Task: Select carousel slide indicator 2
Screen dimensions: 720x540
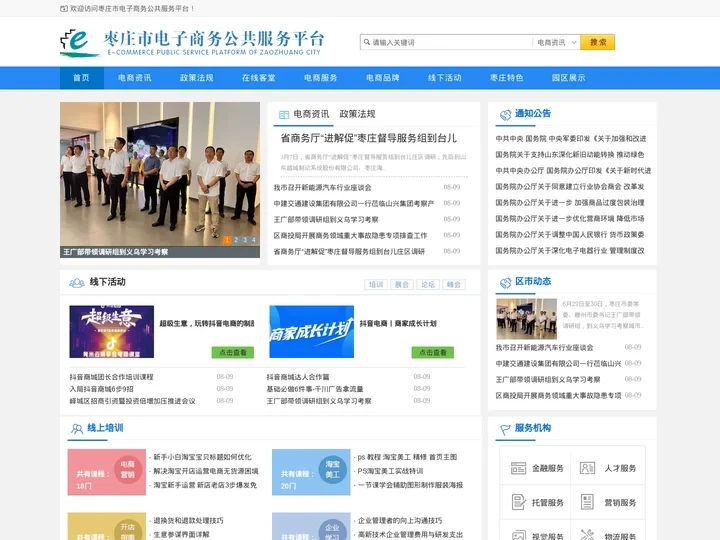Action: pos(236,240)
